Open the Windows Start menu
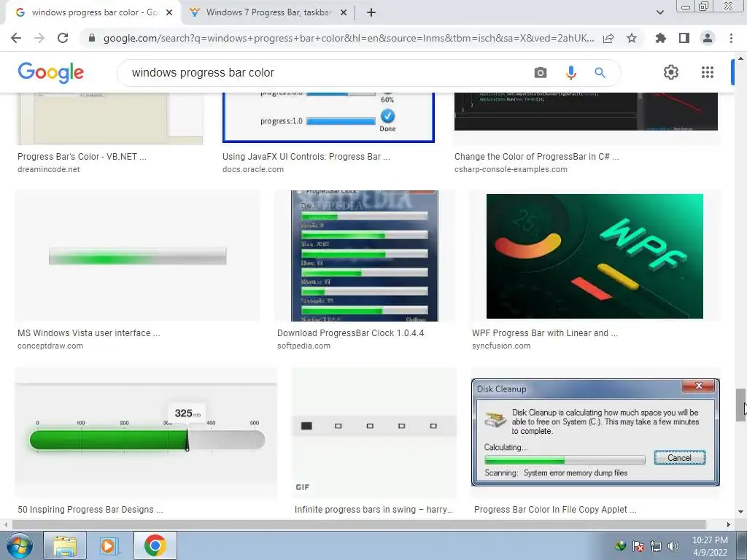747x560 pixels. coord(19,545)
